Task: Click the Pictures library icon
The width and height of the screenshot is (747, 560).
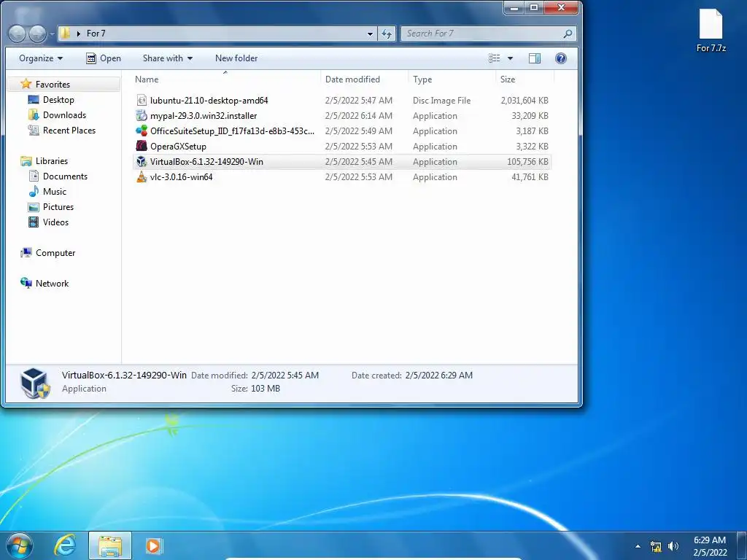Action: 34,206
